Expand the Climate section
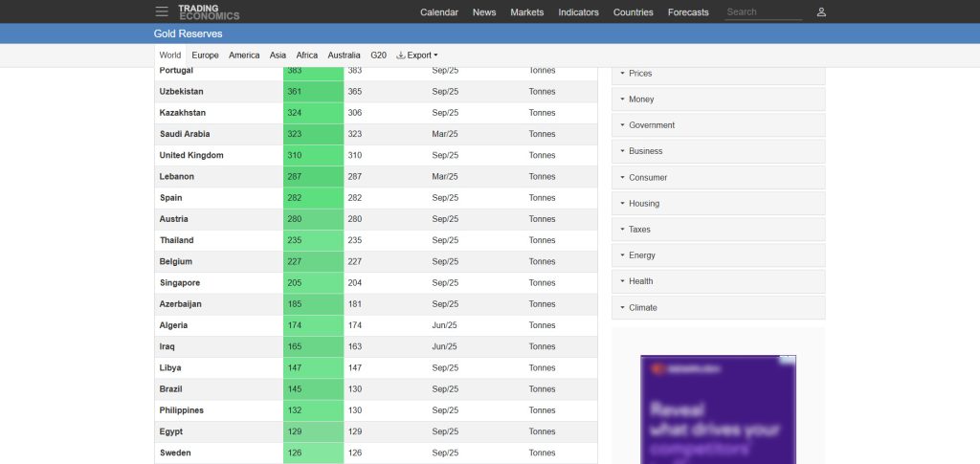 [718, 308]
